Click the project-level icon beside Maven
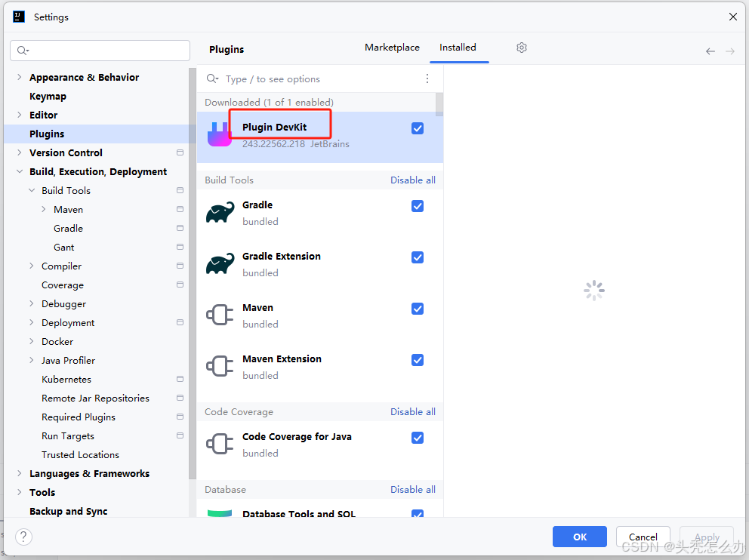The height and width of the screenshot is (560, 749). click(180, 209)
